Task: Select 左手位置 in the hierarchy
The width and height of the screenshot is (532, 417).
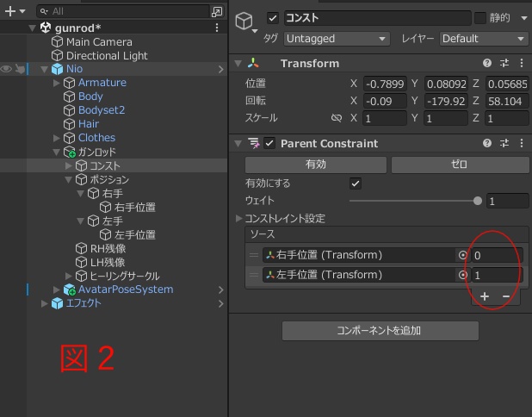Action: tap(134, 234)
